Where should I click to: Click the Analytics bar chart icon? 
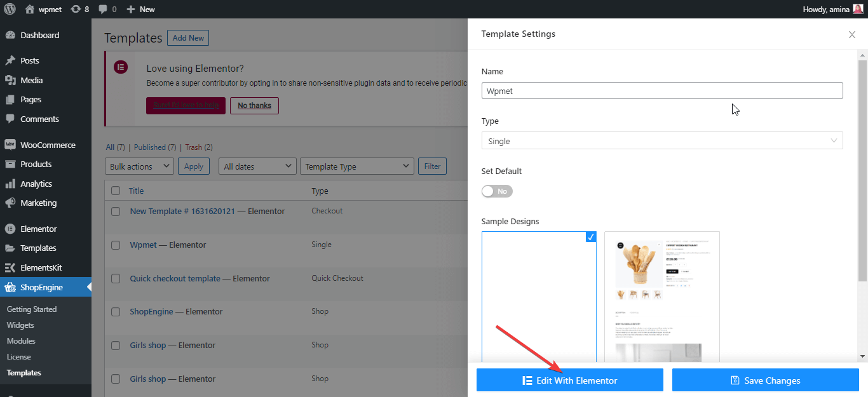point(10,184)
